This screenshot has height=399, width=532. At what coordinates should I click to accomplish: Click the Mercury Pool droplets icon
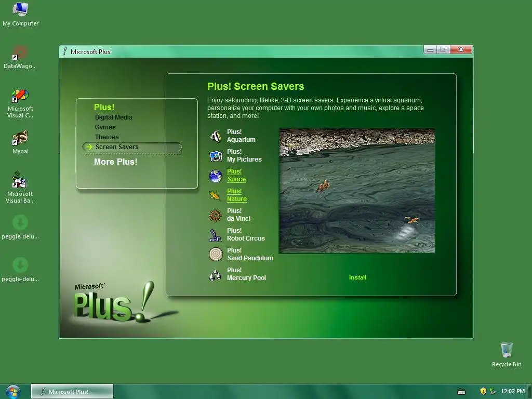tap(216, 274)
